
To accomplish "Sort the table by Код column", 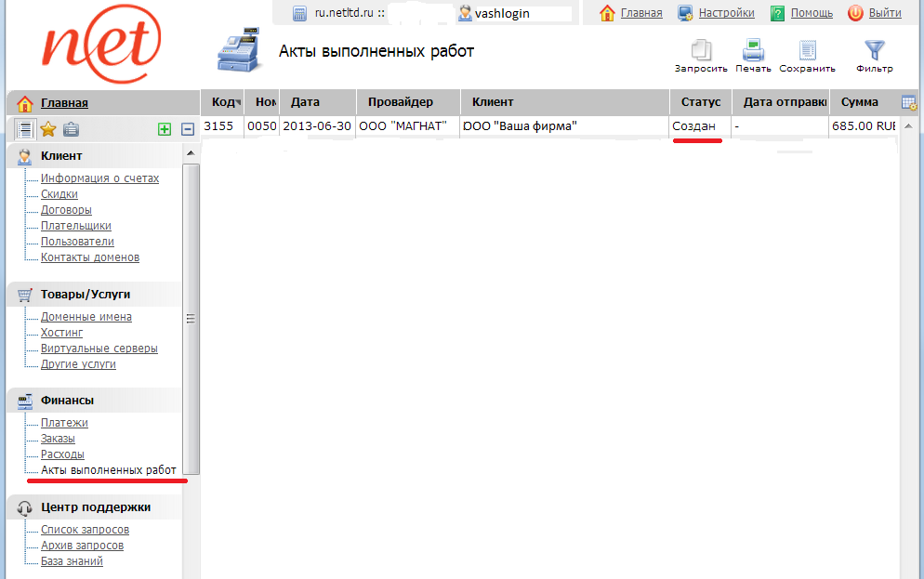I will click(x=222, y=102).
